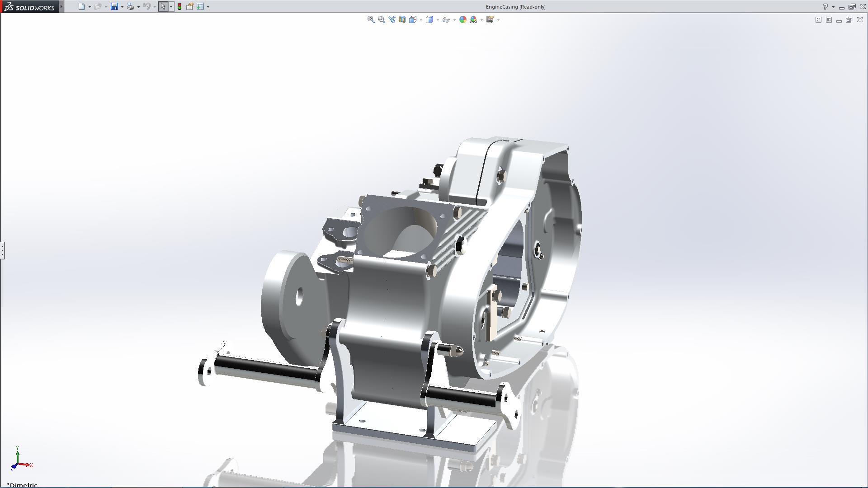Expand the View Orientation dropdown arrow
Image resolution: width=868 pixels, height=488 pixels.
[x=421, y=20]
